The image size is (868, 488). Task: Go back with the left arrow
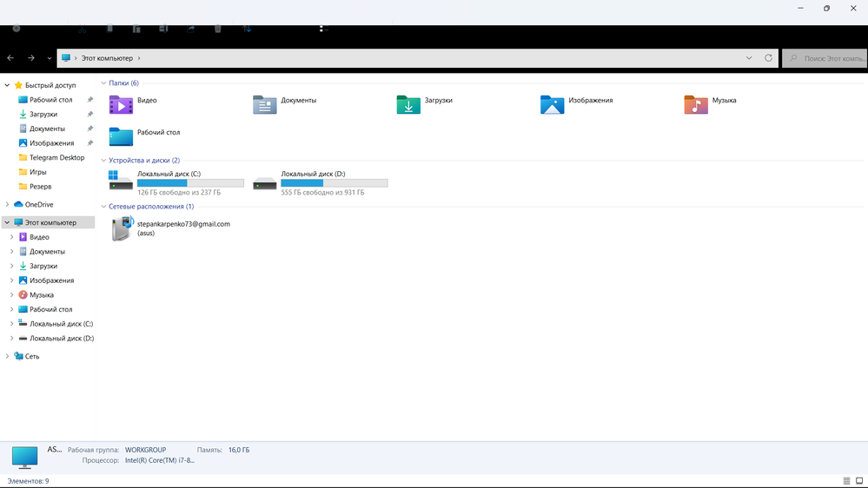[x=10, y=57]
